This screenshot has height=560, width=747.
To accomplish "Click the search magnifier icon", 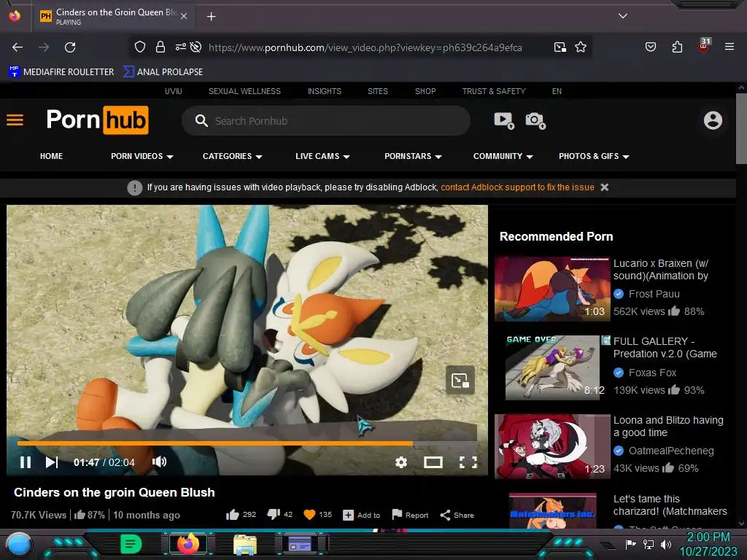I will pos(201,120).
